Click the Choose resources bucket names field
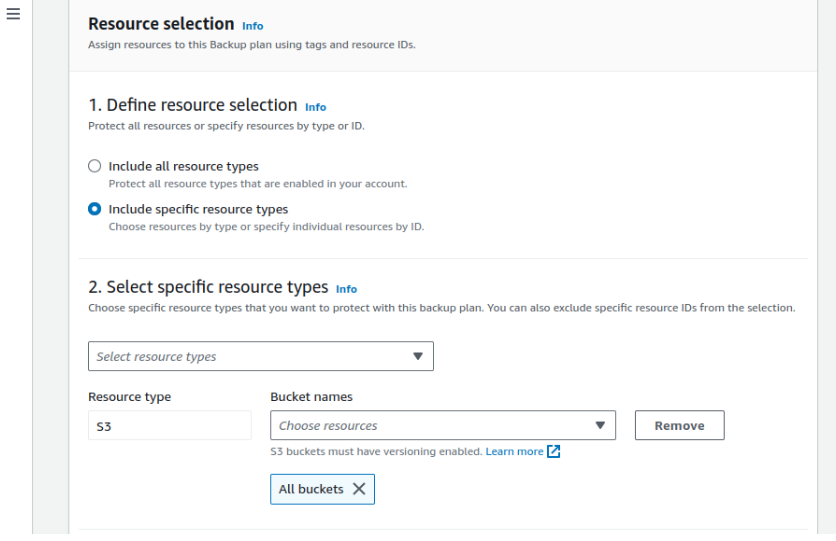836x541 pixels. [x=443, y=425]
